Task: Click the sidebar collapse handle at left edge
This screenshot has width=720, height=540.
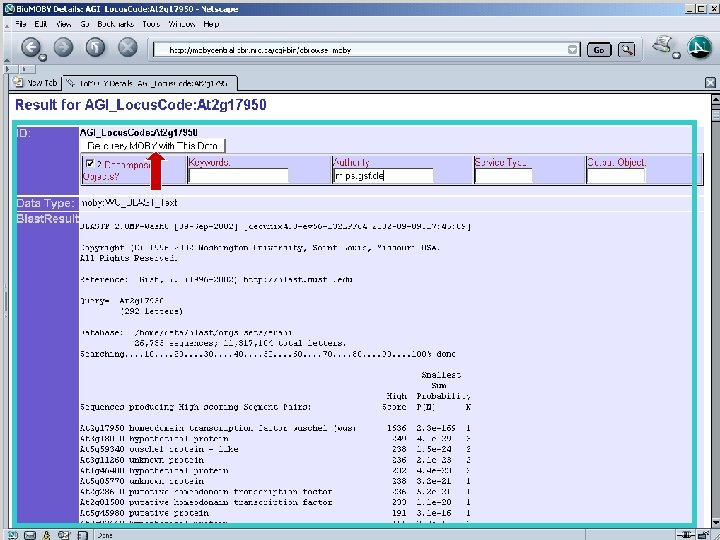Action: 6,301
